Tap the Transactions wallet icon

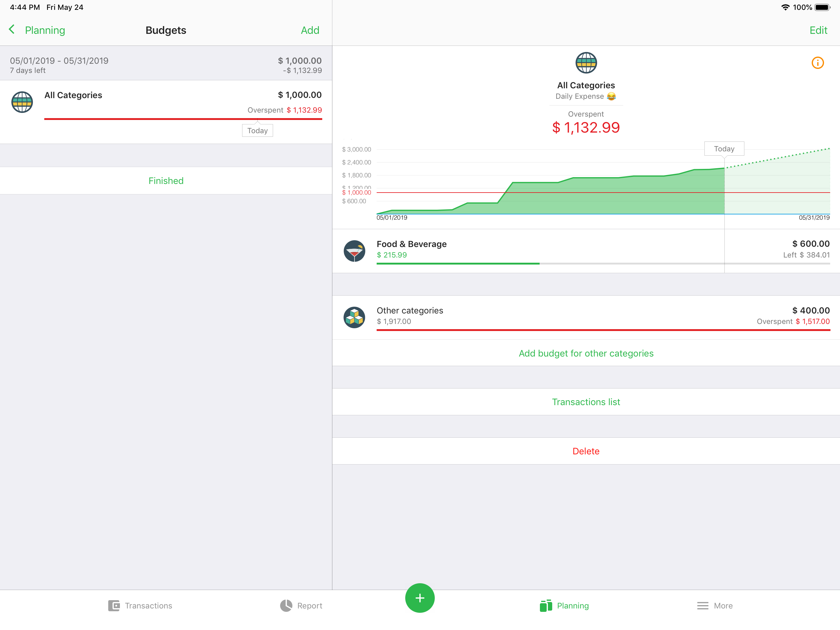(113, 605)
